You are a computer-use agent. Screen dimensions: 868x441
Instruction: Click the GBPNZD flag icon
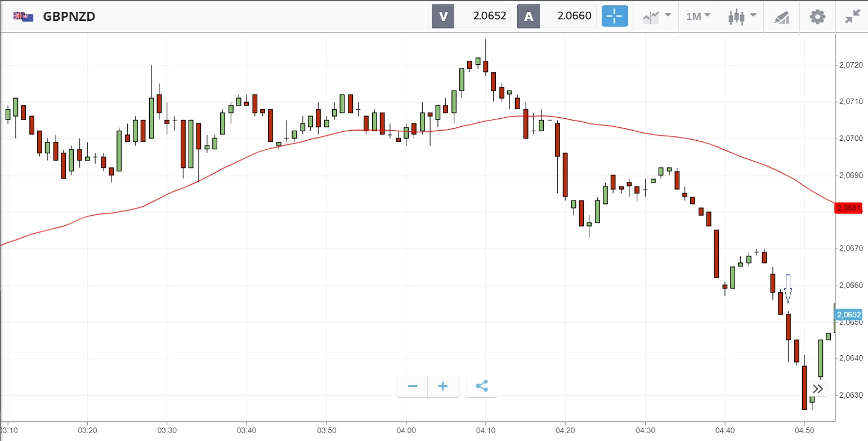[x=24, y=16]
